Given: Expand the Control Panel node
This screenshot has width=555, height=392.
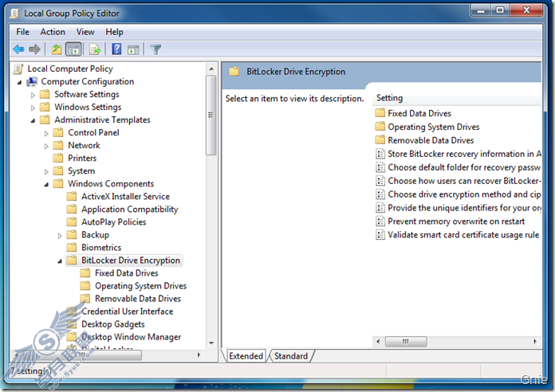Looking at the screenshot, I should click(46, 133).
